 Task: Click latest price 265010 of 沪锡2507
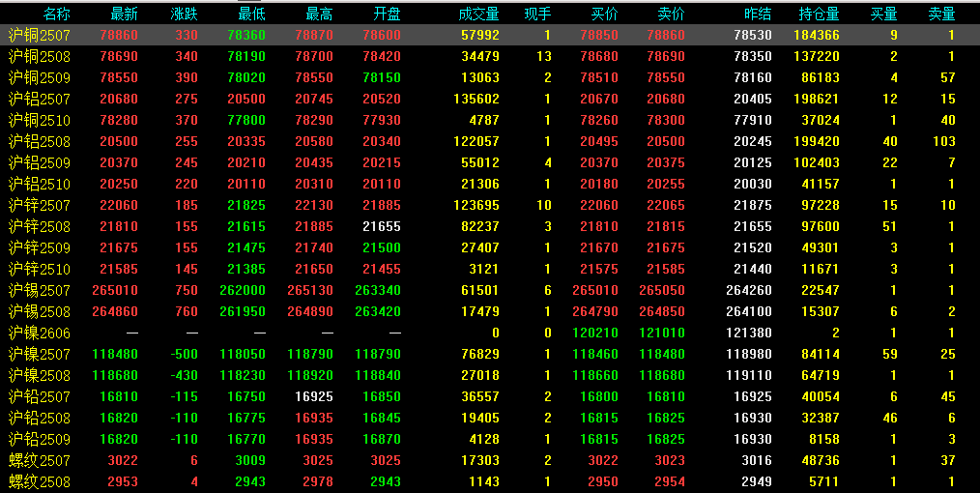pyautogui.click(x=115, y=291)
